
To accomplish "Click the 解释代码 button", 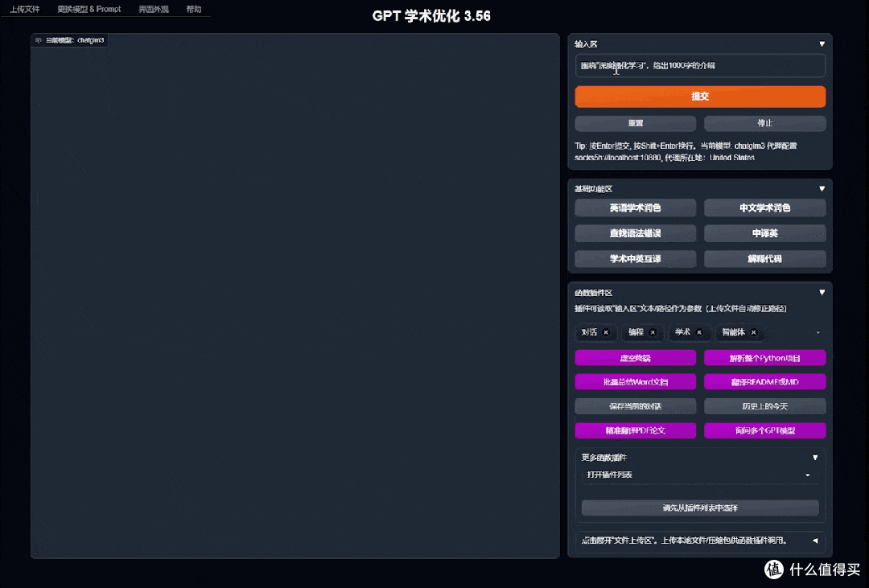I will click(x=765, y=259).
